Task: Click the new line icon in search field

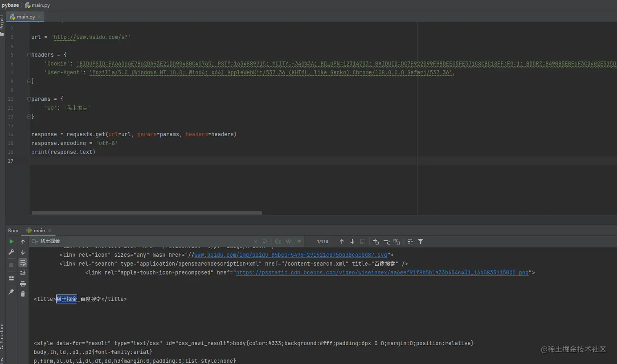Action: pyautogui.click(x=264, y=242)
